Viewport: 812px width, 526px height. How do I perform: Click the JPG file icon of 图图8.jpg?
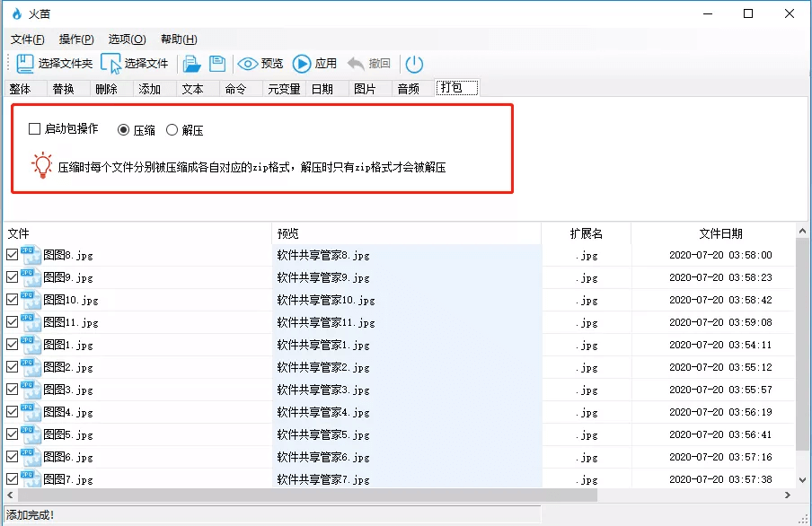pos(31,255)
